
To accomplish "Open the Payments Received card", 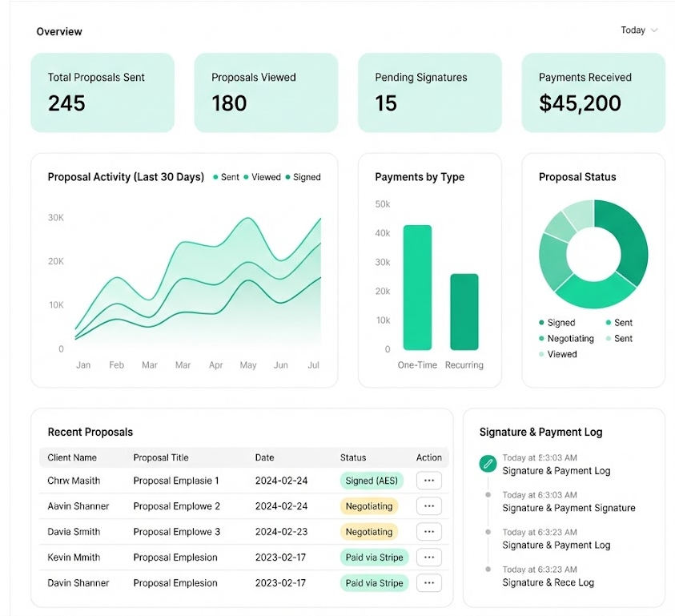I will 593,93.
